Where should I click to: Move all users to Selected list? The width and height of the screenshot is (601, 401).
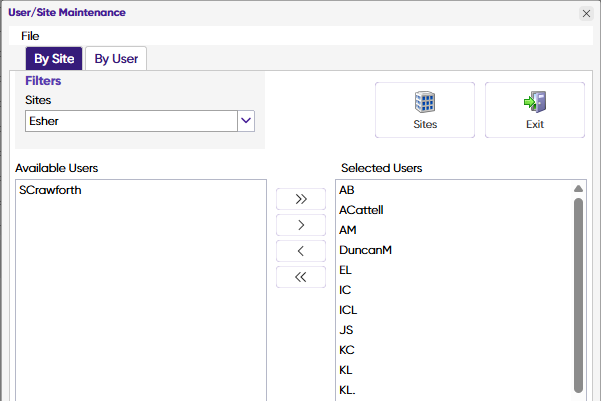[x=301, y=199]
